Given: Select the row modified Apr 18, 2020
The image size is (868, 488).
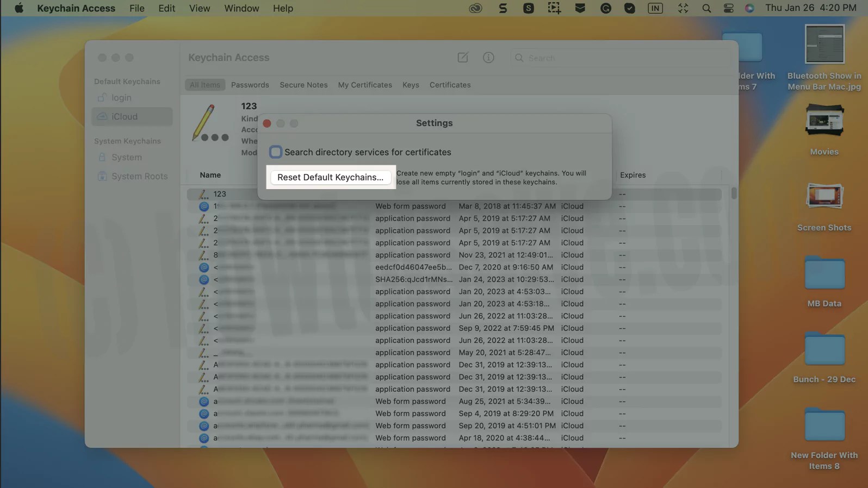Looking at the screenshot, I should tap(454, 438).
